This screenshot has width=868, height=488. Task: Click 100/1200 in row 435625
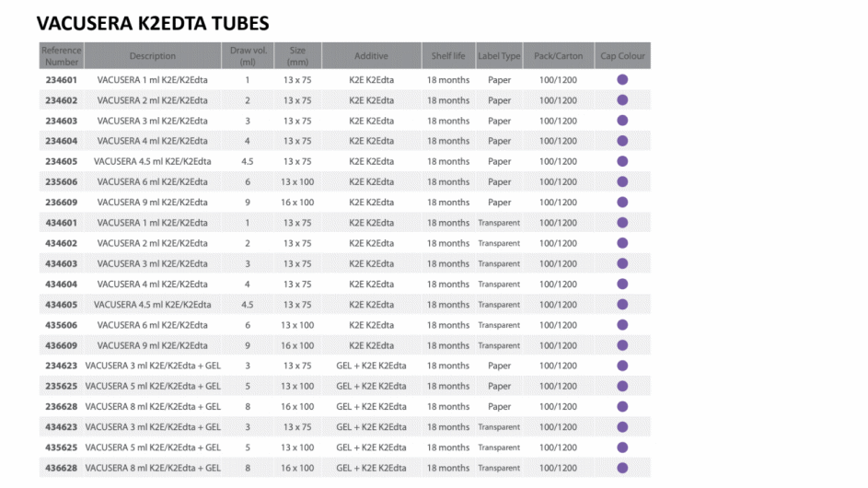click(559, 447)
